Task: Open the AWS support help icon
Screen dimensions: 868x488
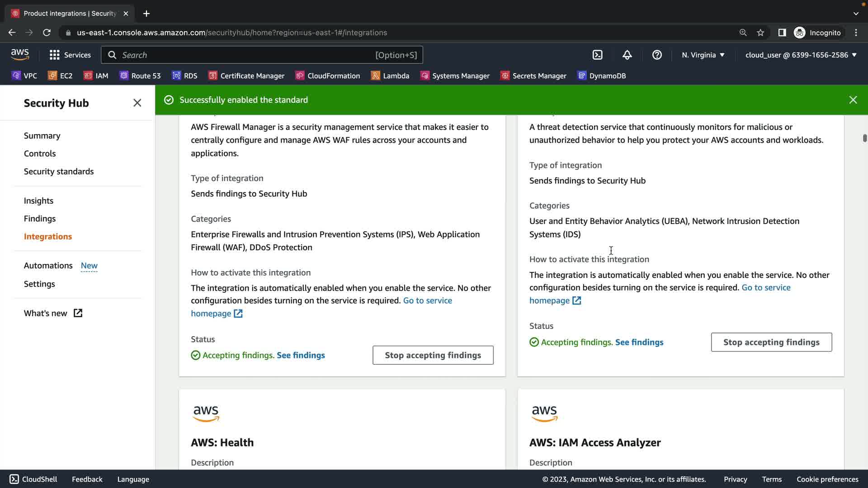Action: (657, 55)
